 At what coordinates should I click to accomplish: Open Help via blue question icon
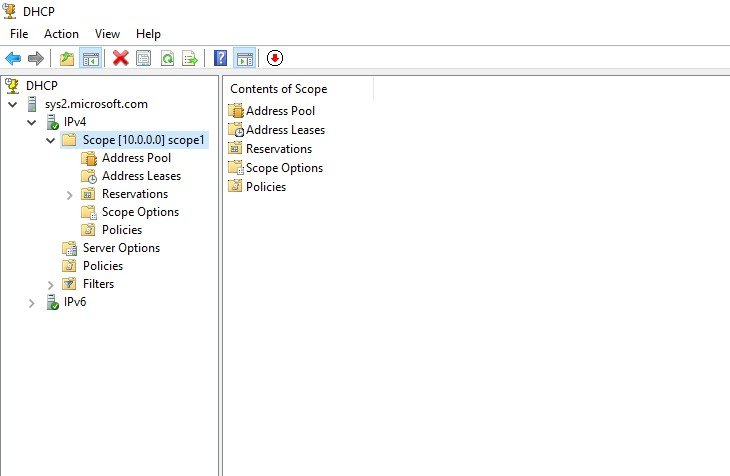pos(220,58)
